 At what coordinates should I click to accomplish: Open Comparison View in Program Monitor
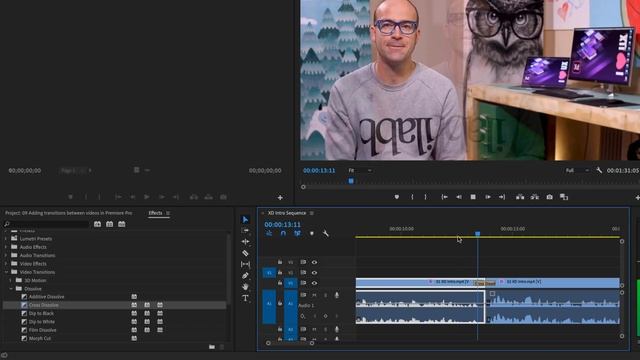(x=564, y=197)
